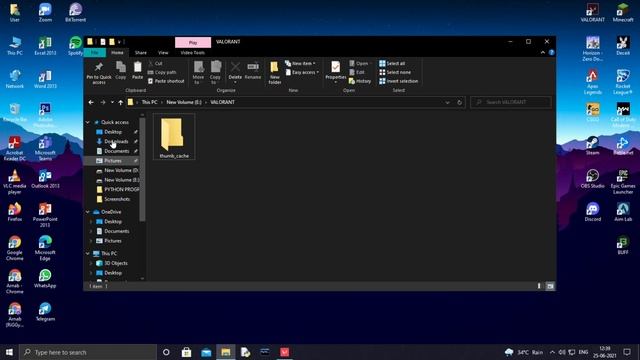Click the Copy ribbon icon
Viewport: 640px width, 360px height.
coord(120,70)
